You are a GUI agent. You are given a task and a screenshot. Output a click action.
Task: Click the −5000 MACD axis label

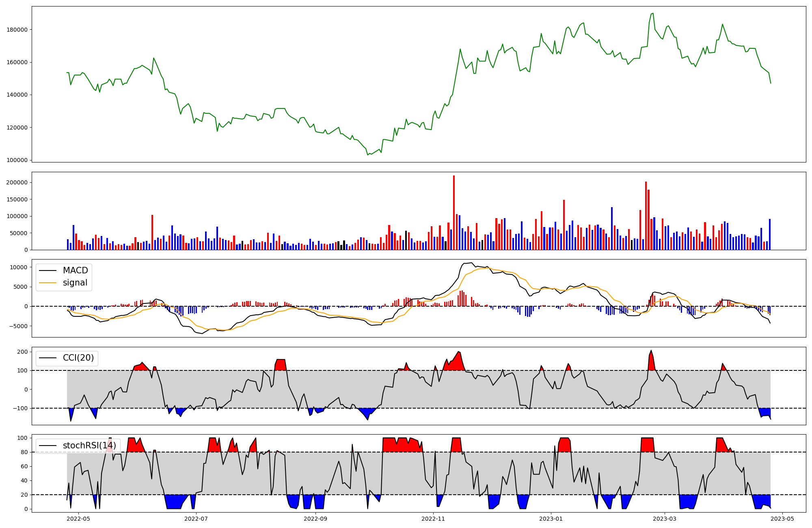(x=18, y=326)
